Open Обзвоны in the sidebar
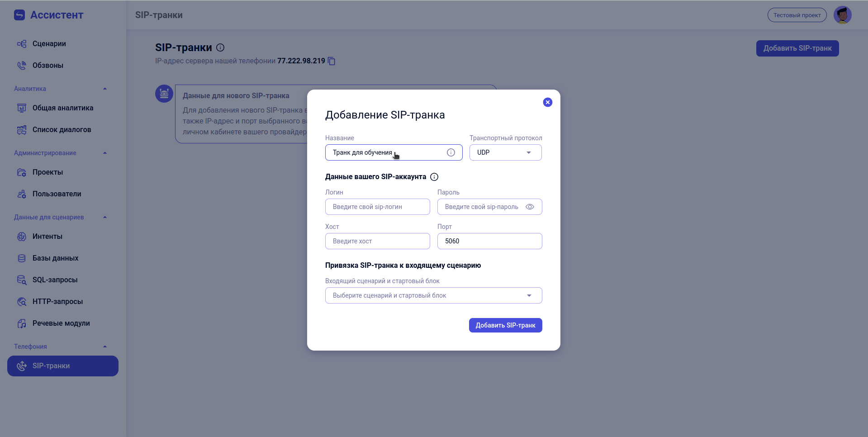Image resolution: width=868 pixels, height=437 pixels. point(47,66)
